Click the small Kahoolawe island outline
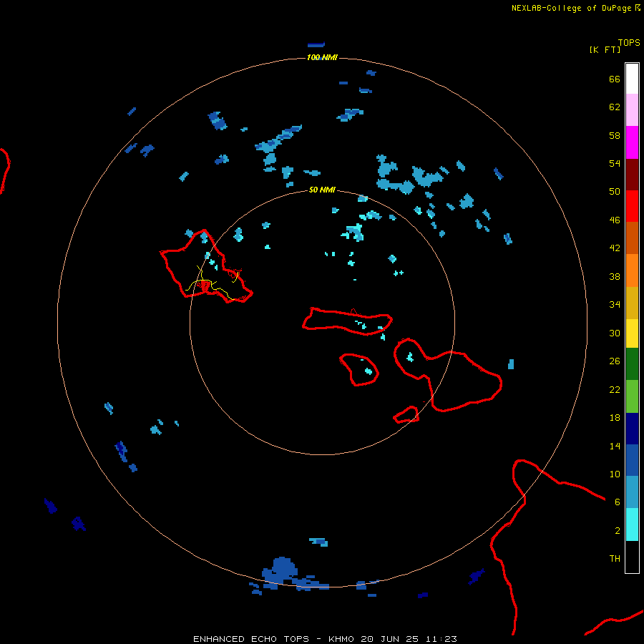The height and width of the screenshot is (644, 644). 406,415
